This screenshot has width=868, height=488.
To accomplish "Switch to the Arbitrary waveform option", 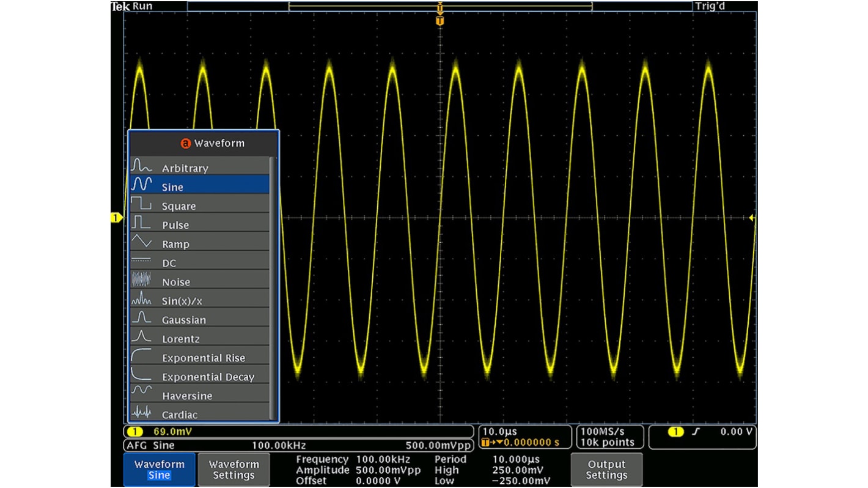I will pos(185,168).
